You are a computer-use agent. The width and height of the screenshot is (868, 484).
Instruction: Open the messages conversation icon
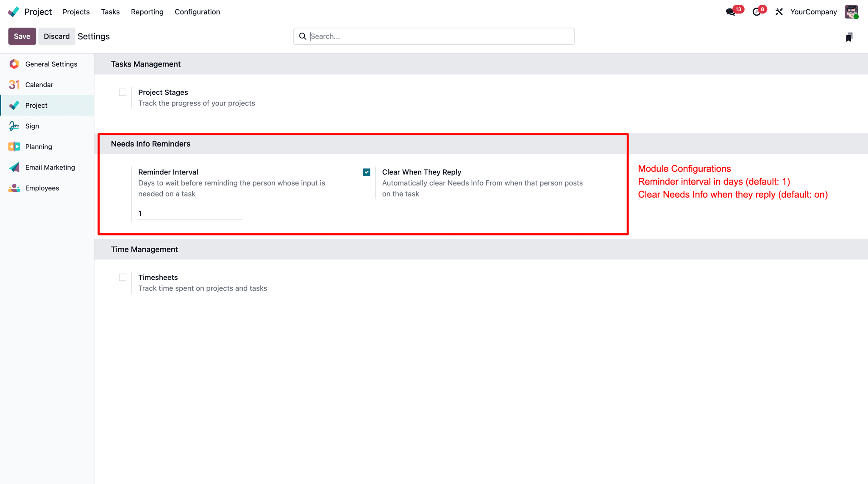click(x=730, y=12)
